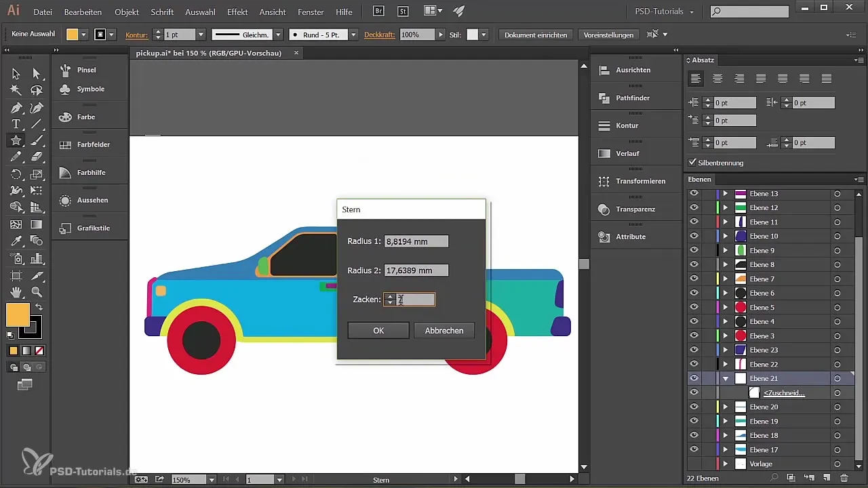868x488 pixels.
Task: Target layer Ebene 12 circle
Action: pos(837,208)
